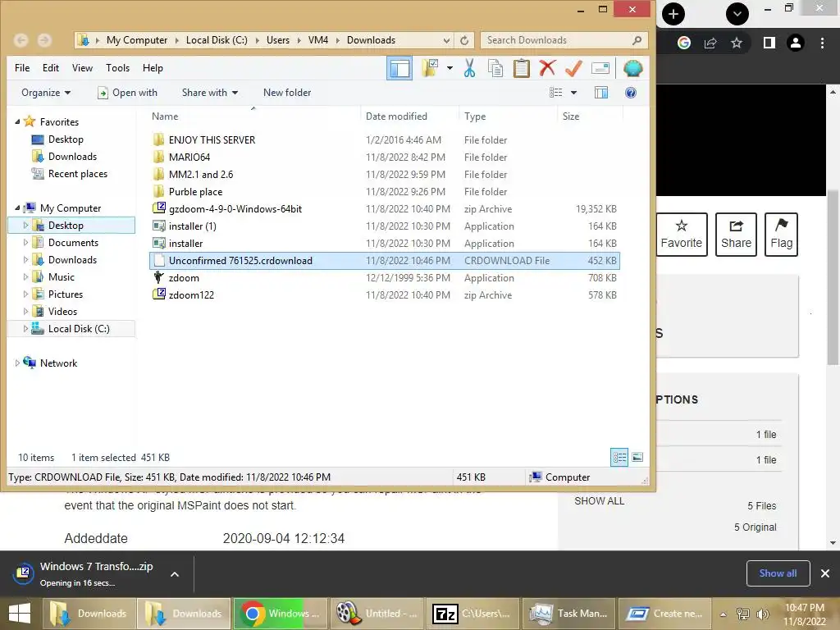Click the Windows Start button

[x=20, y=614]
